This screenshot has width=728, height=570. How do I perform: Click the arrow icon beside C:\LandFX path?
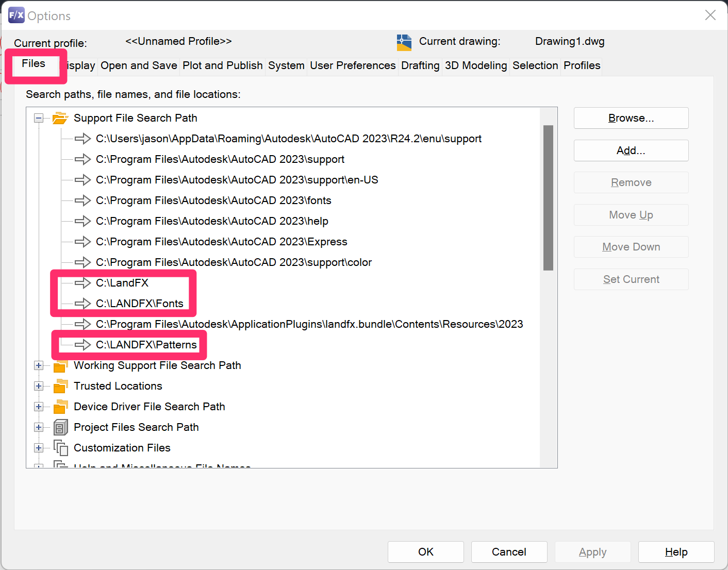tap(82, 283)
